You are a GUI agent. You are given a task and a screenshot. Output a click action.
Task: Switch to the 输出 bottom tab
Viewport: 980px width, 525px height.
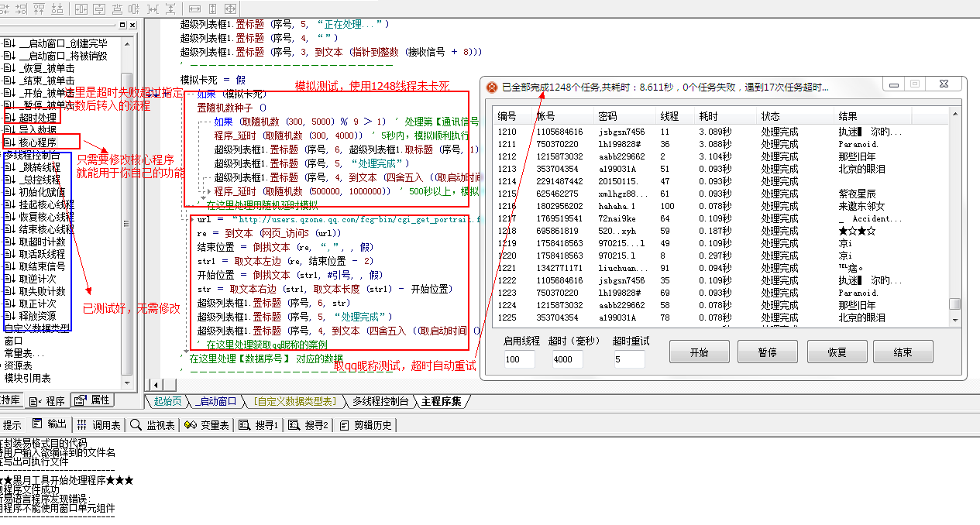50,425
